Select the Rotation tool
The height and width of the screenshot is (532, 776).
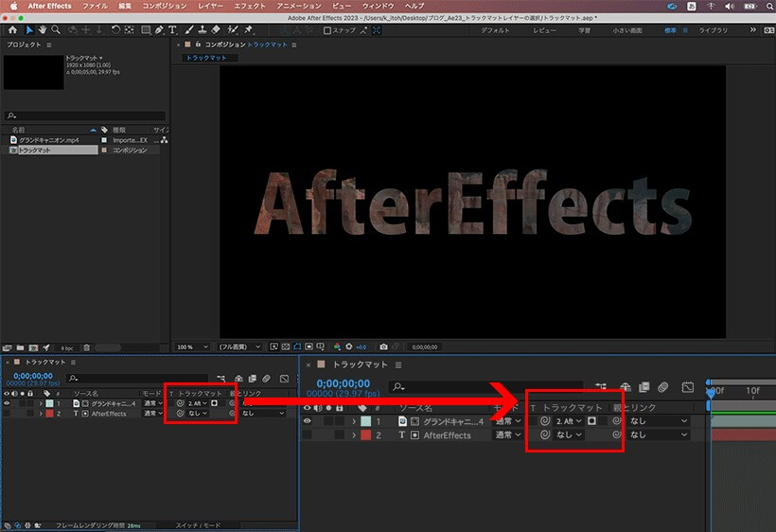[115, 30]
